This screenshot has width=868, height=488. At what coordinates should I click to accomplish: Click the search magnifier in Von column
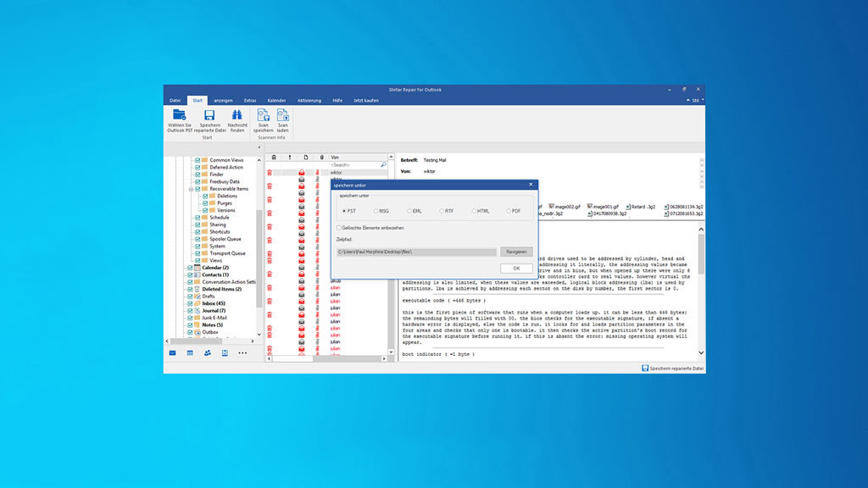pyautogui.click(x=383, y=165)
